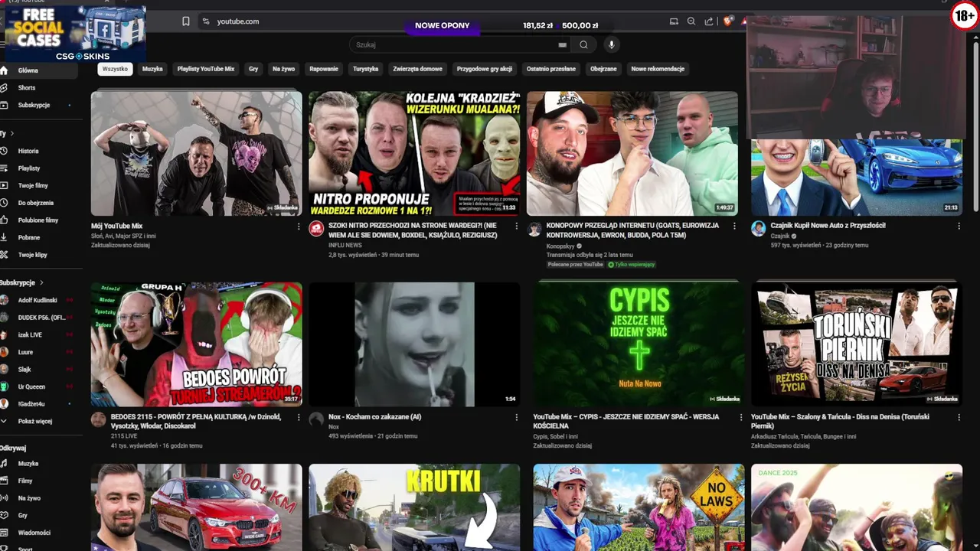980x551 pixels.
Task: Open Do obejrzenia watch later list
Action: [x=37, y=203]
